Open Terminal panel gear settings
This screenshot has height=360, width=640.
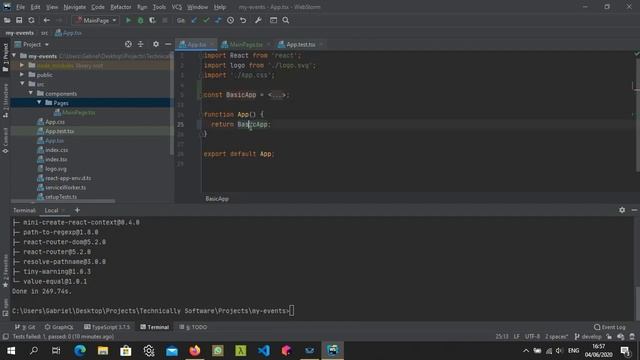click(x=622, y=210)
